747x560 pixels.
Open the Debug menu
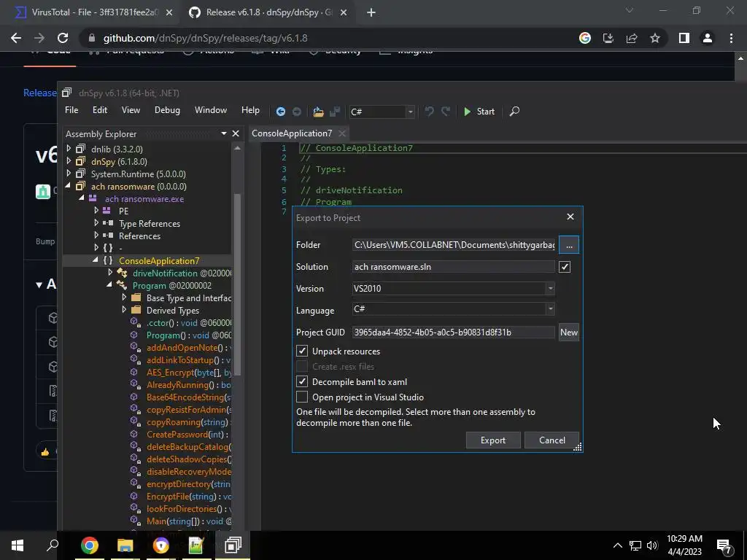[167, 110]
